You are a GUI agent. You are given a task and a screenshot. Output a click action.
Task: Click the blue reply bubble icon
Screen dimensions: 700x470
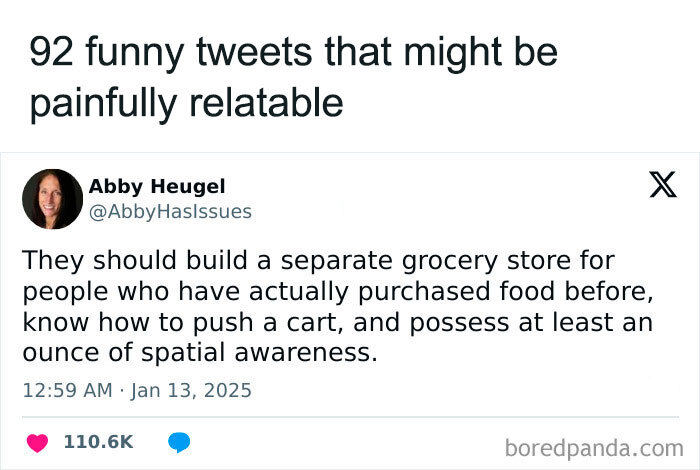click(x=179, y=441)
